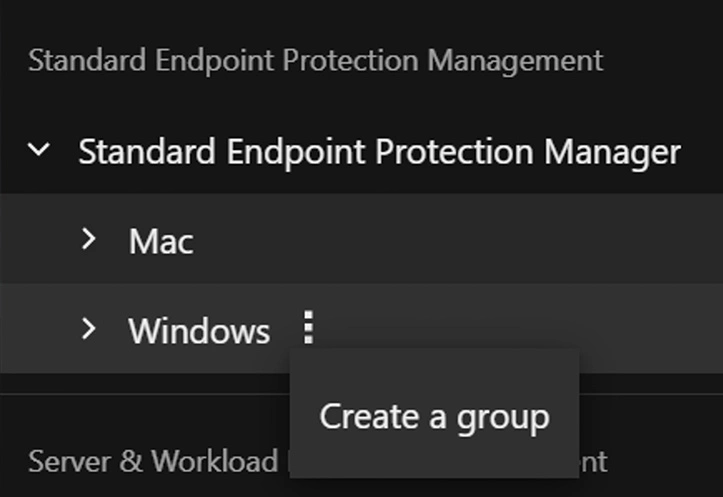723x497 pixels.
Task: Click the right-pointing arrow before Mac
Action: (88, 239)
